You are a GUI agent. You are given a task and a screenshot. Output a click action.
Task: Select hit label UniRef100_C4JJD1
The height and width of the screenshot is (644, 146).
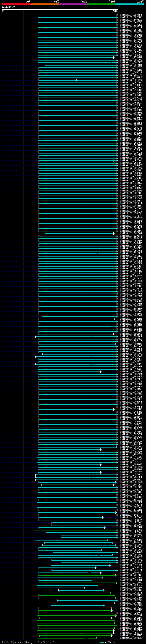click(131, 540)
